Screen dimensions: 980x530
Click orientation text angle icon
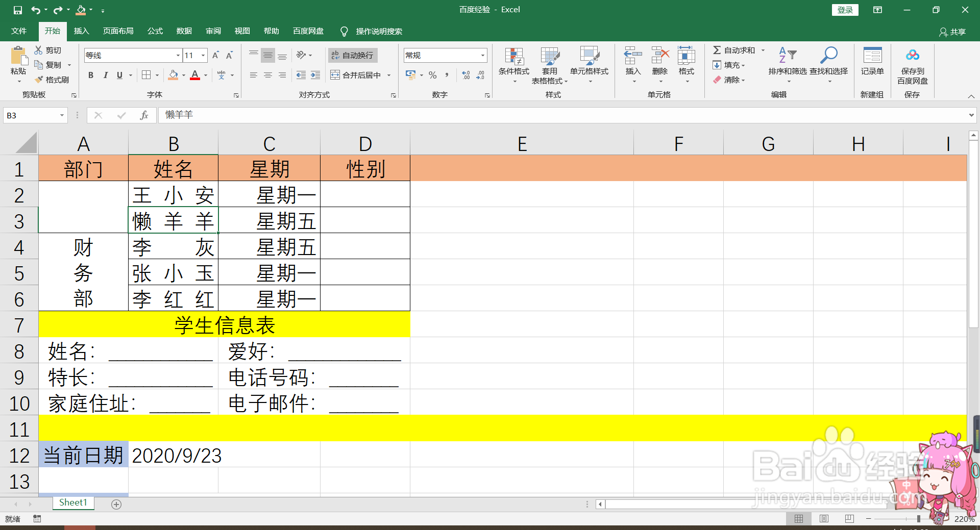[x=302, y=55]
